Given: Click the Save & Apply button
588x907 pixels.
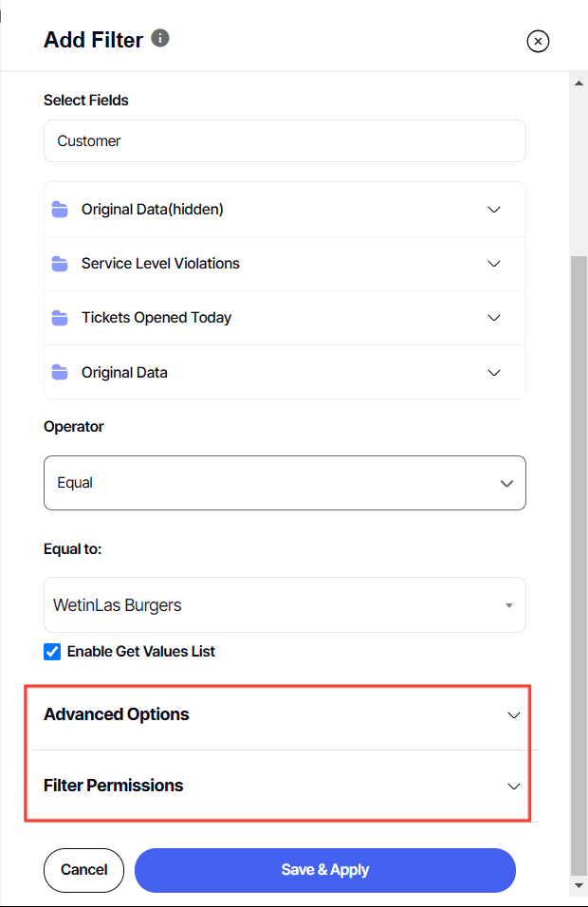Looking at the screenshot, I should 324,870.
